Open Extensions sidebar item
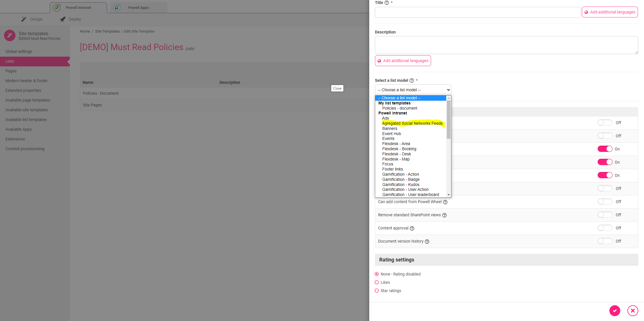 click(15, 139)
